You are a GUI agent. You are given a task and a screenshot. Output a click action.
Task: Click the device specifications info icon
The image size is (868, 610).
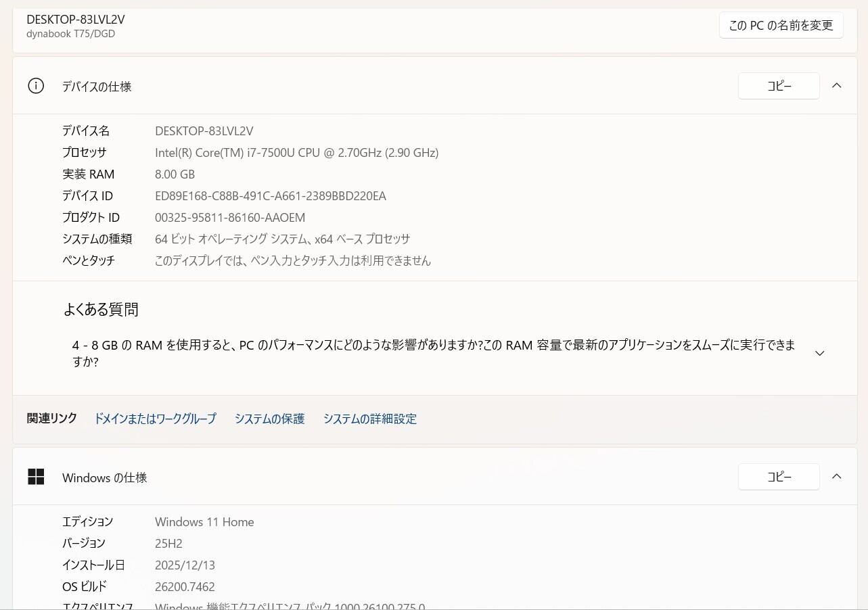coord(36,86)
